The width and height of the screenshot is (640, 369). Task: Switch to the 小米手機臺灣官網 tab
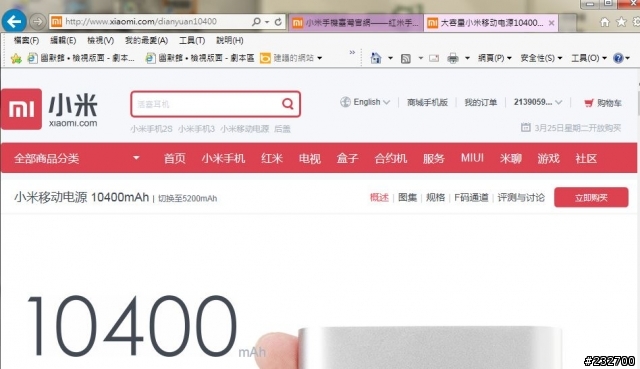coord(356,23)
